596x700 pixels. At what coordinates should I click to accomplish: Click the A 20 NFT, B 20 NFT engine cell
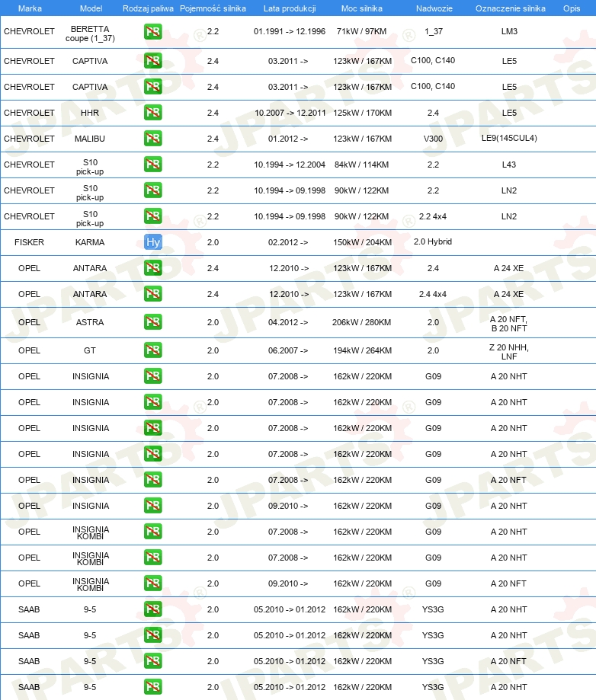pyautogui.click(x=509, y=324)
